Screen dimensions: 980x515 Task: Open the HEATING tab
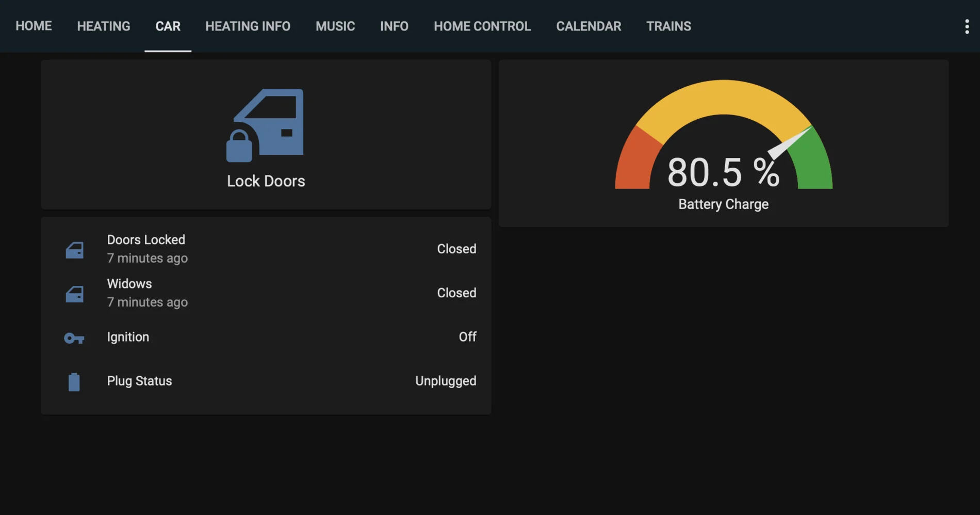(104, 26)
